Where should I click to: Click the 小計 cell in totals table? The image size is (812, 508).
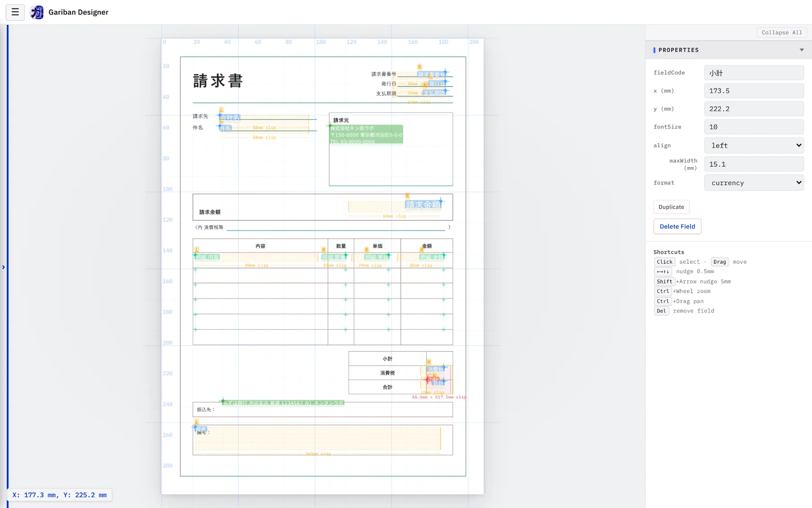[x=388, y=359]
